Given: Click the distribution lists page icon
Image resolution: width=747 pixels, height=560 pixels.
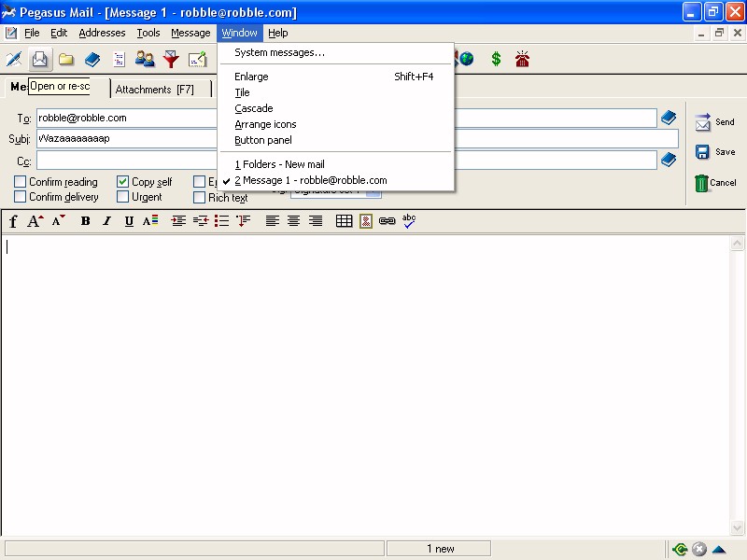Looking at the screenshot, I should [x=119, y=59].
